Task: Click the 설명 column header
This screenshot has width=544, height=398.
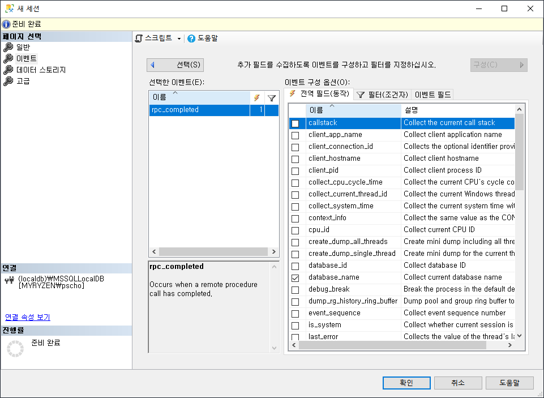Action: coord(458,110)
